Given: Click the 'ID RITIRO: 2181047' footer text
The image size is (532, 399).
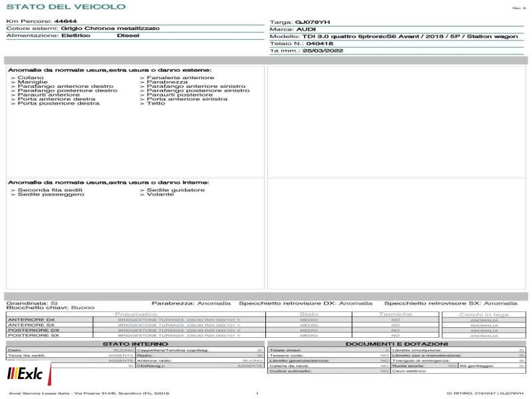Looking at the screenshot, I should pos(472,394).
